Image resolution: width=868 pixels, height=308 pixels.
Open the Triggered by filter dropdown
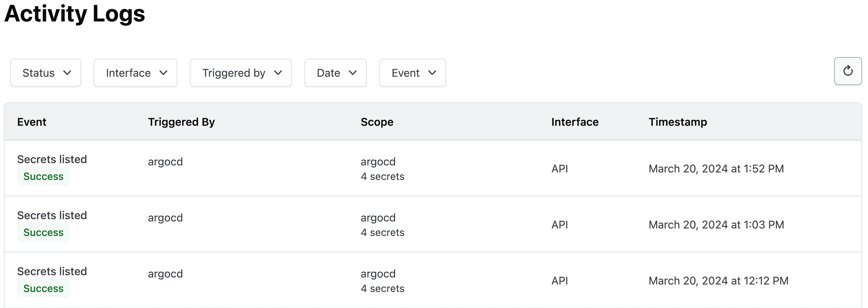click(241, 73)
